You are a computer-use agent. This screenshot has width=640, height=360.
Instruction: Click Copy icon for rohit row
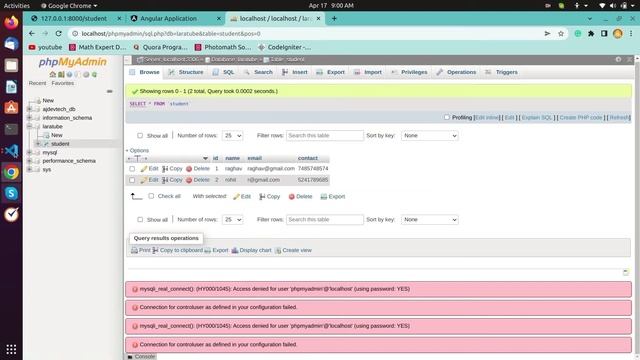click(x=165, y=180)
